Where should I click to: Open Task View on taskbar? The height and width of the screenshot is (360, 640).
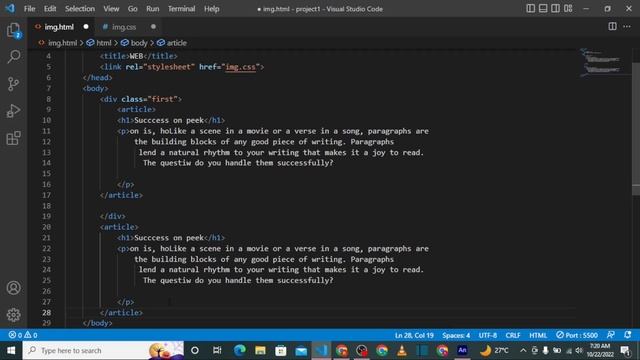[217, 351]
